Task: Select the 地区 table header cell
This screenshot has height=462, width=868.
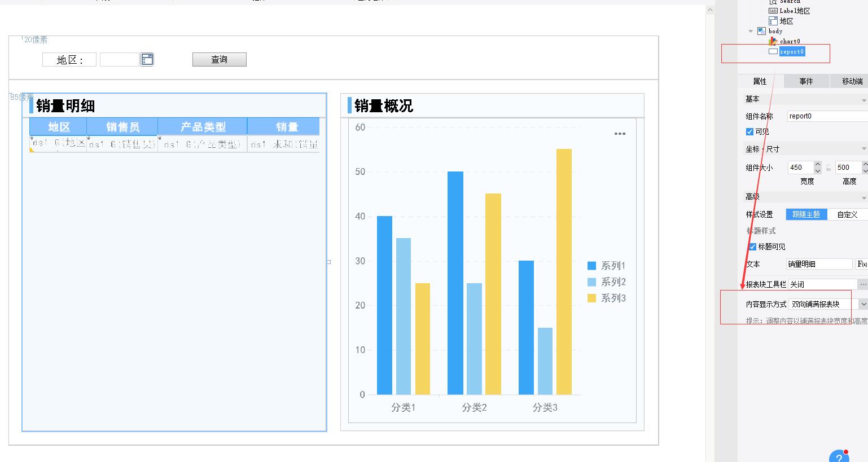Action: [59, 126]
